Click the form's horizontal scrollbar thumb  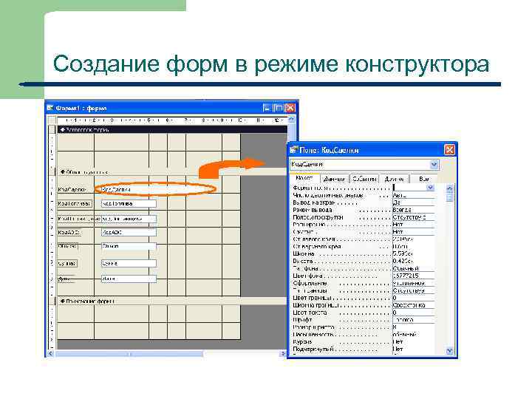[129, 353]
